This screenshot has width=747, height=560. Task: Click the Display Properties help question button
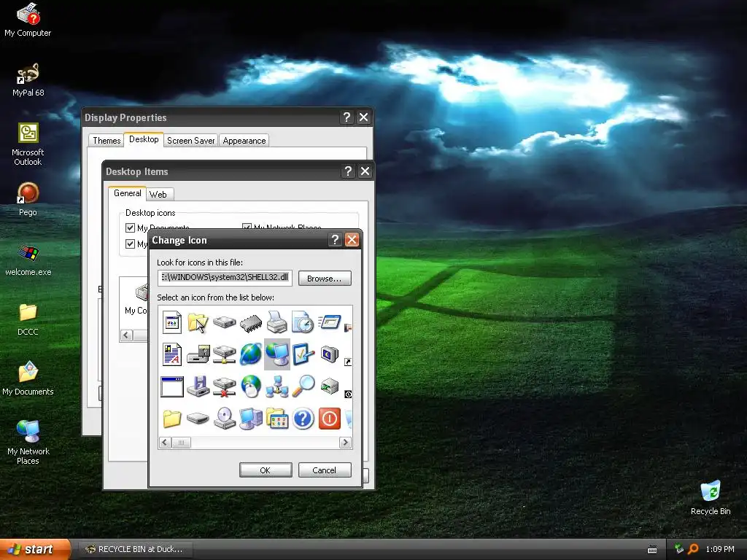coord(347,117)
